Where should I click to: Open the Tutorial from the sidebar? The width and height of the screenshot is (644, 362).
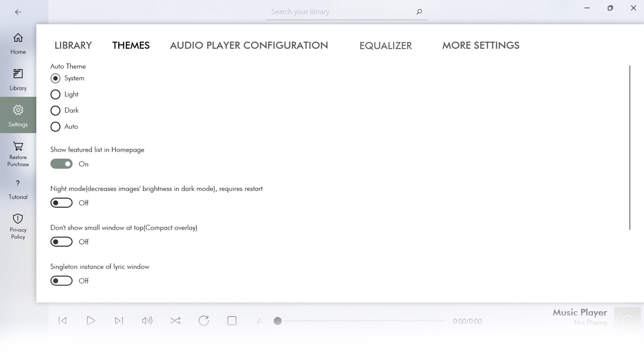[18, 188]
